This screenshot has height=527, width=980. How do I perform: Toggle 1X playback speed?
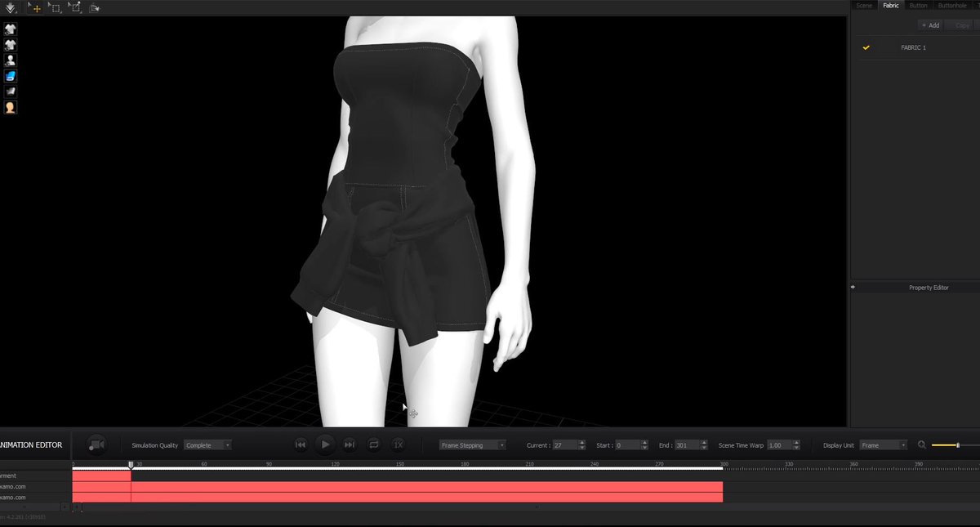click(x=398, y=444)
